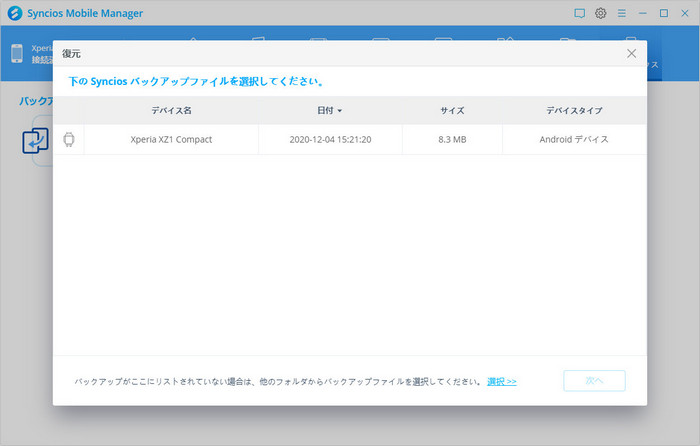Click the Syncios Mobile Manager title text
The image size is (700, 446).
click(85, 13)
